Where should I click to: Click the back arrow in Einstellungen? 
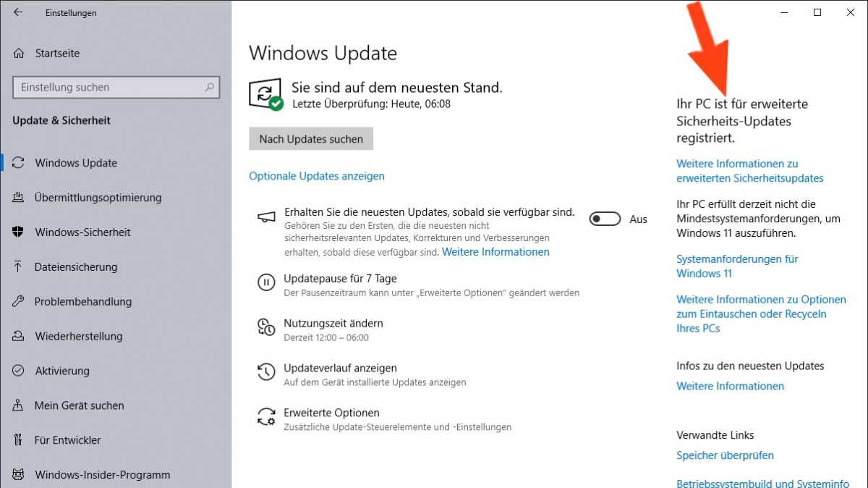[x=18, y=12]
